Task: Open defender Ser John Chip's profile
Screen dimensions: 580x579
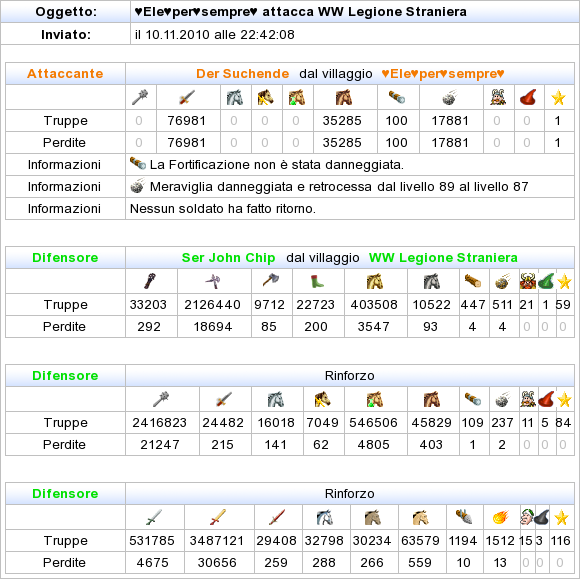Action: click(x=228, y=257)
